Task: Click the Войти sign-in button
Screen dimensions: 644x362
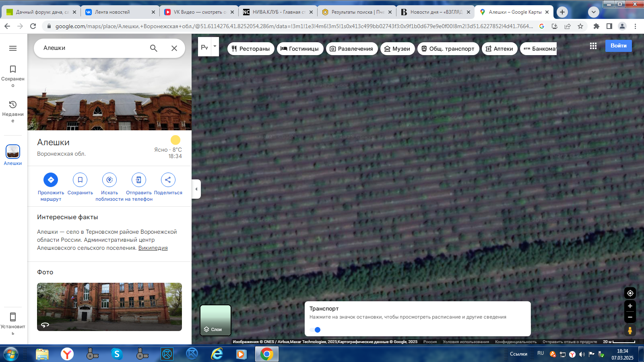Action: tap(618, 46)
